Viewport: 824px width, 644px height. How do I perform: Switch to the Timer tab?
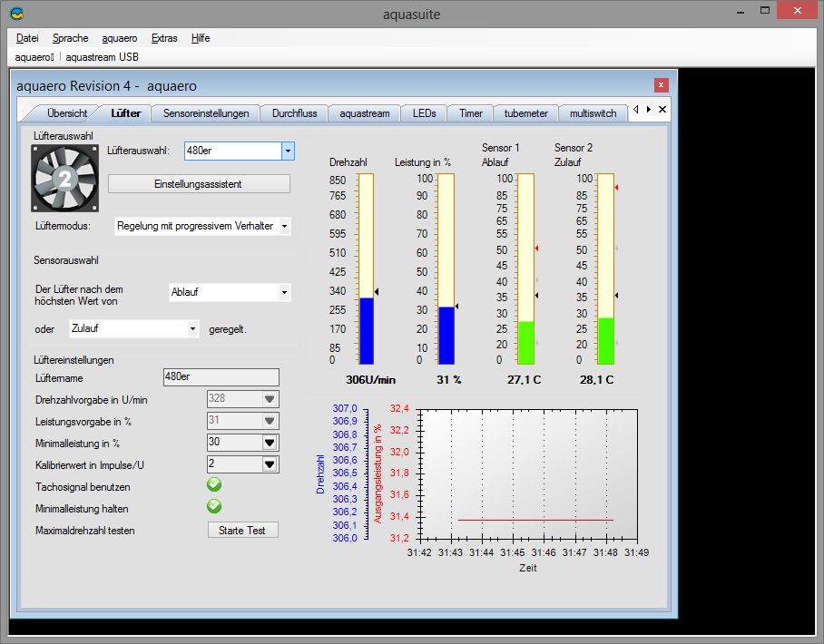(470, 113)
